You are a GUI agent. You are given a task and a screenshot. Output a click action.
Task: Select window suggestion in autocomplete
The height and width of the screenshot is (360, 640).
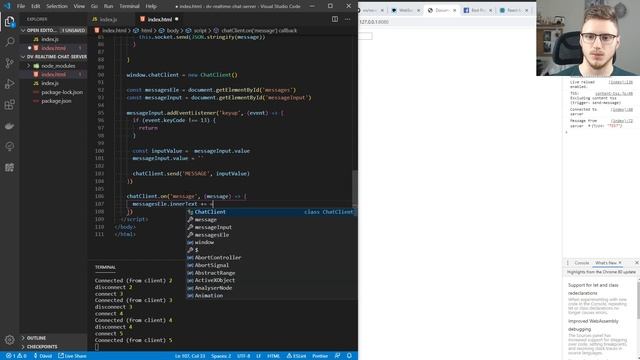point(271,242)
